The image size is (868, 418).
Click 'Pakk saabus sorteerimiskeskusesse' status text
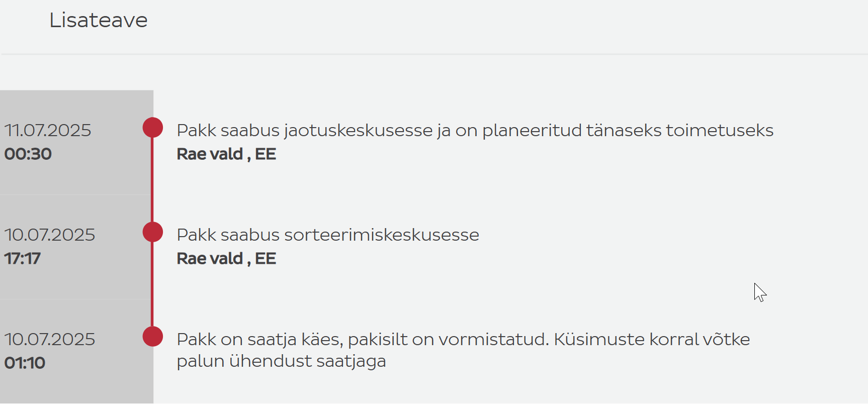click(328, 235)
